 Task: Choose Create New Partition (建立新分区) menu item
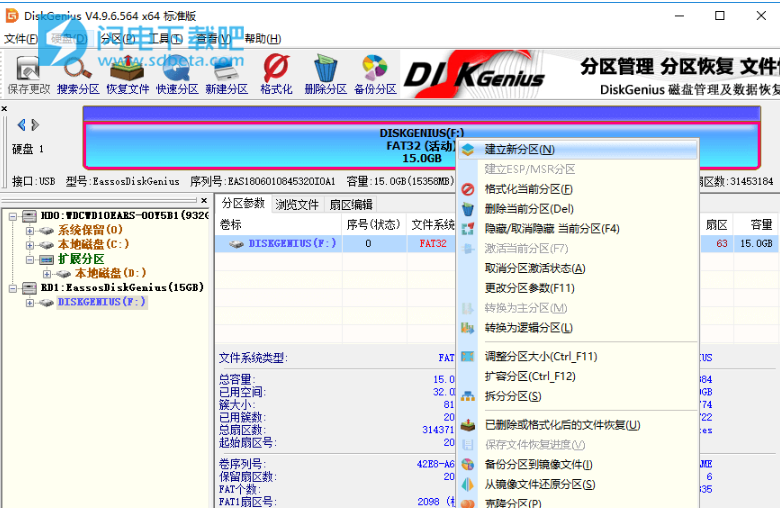point(578,149)
